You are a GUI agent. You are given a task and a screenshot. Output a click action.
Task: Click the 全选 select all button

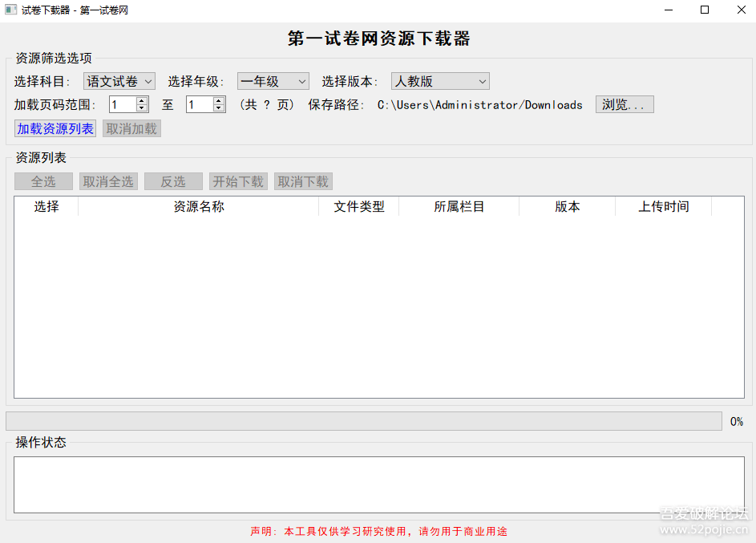click(x=43, y=182)
